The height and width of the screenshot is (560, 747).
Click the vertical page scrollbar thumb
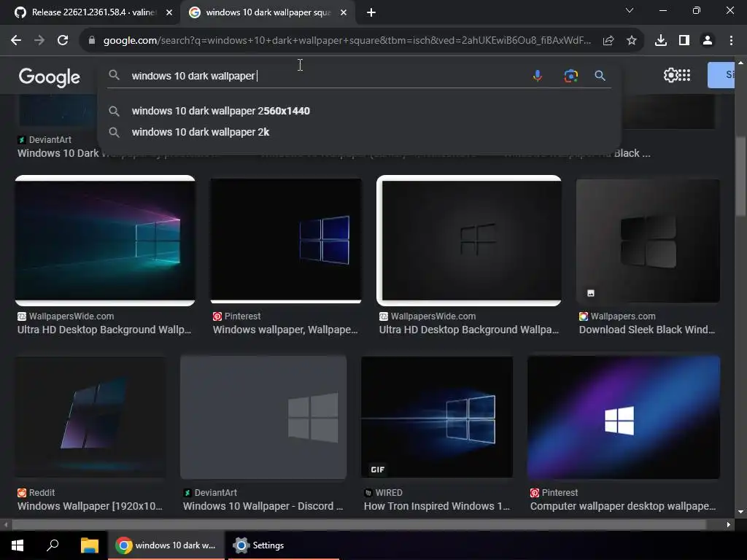tap(740, 176)
